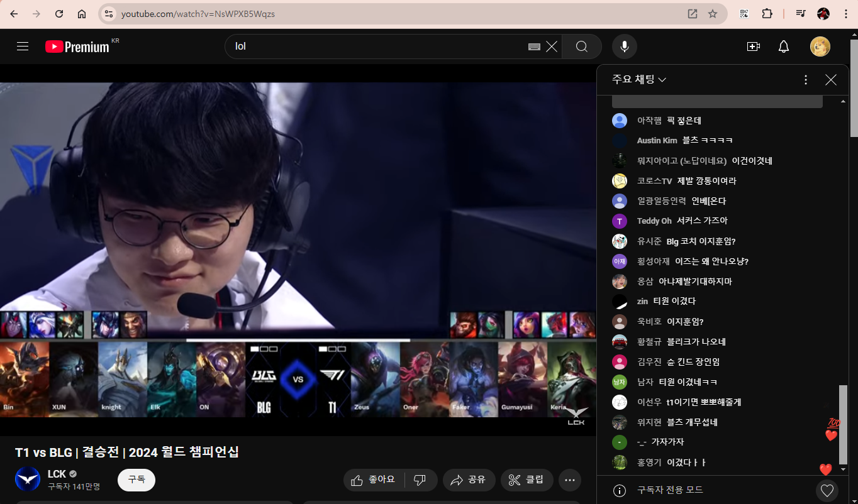View info icon for 구독자 전용 모드
The height and width of the screenshot is (504, 858).
click(x=620, y=490)
